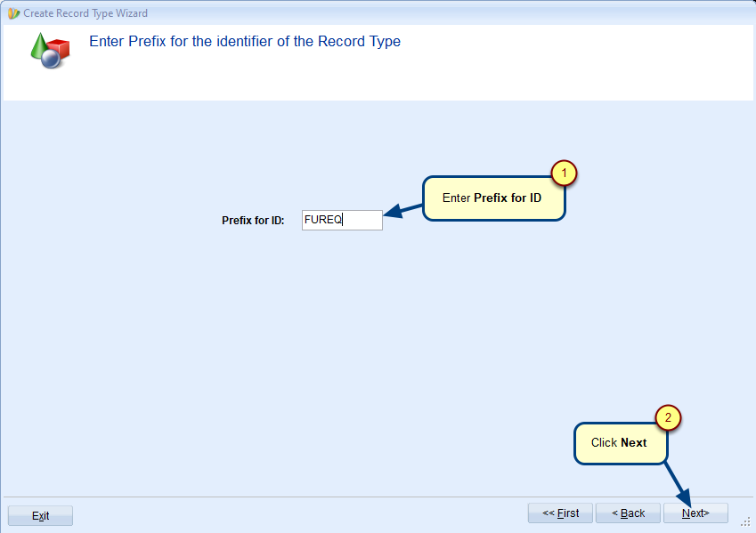Focus the Prefix for ID text field

coord(342,220)
